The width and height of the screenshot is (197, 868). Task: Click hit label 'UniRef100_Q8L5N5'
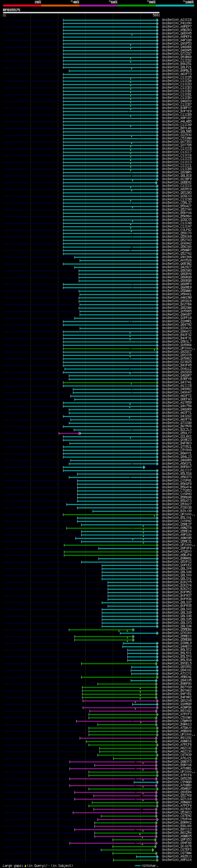(177, 132)
